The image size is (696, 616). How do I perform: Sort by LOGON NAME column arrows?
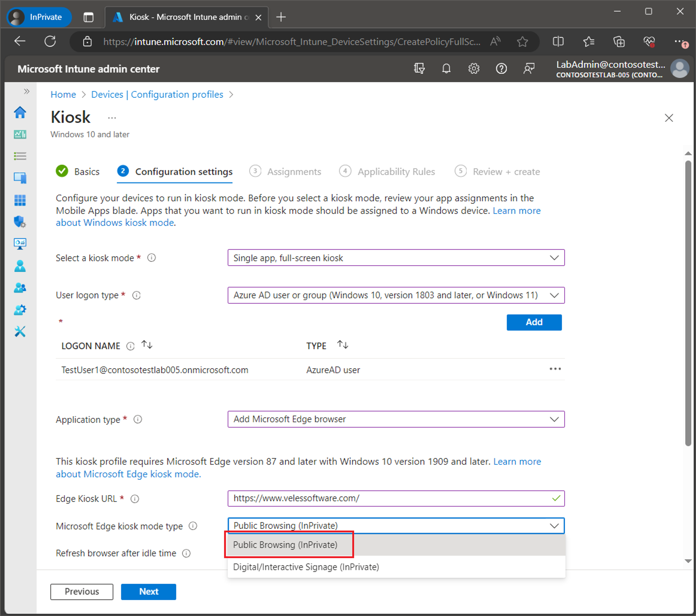coord(147,345)
